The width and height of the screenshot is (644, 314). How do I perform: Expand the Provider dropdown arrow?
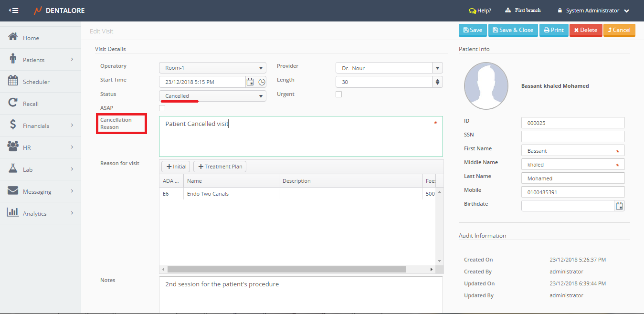(437, 68)
